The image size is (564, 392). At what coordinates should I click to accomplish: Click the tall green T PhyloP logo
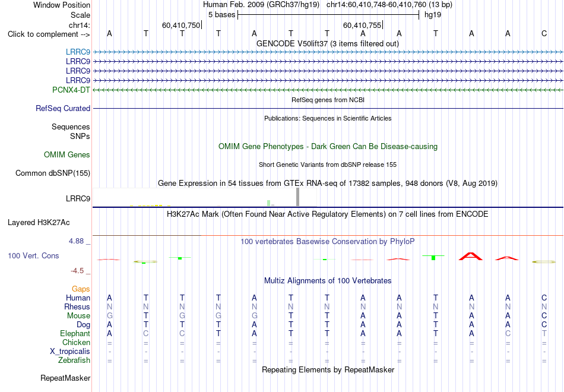[x=433, y=257]
